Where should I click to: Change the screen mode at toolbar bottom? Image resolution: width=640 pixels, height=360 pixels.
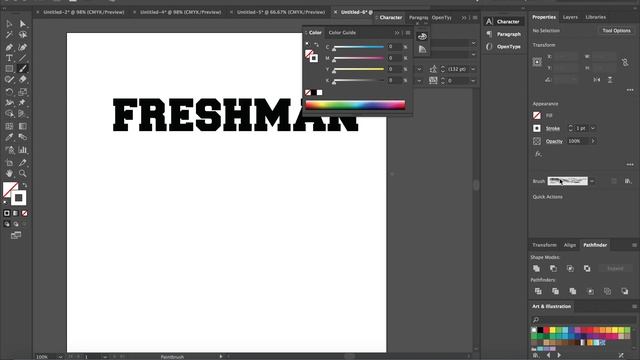pyautogui.click(x=16, y=235)
